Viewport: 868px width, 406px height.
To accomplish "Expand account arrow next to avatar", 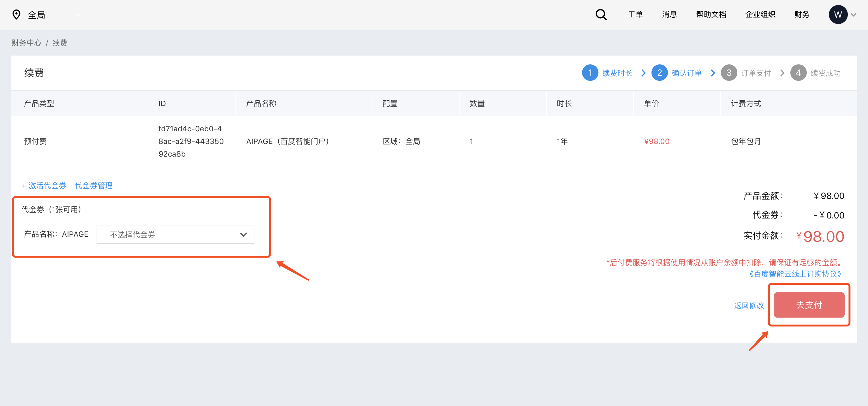I will coord(853,15).
